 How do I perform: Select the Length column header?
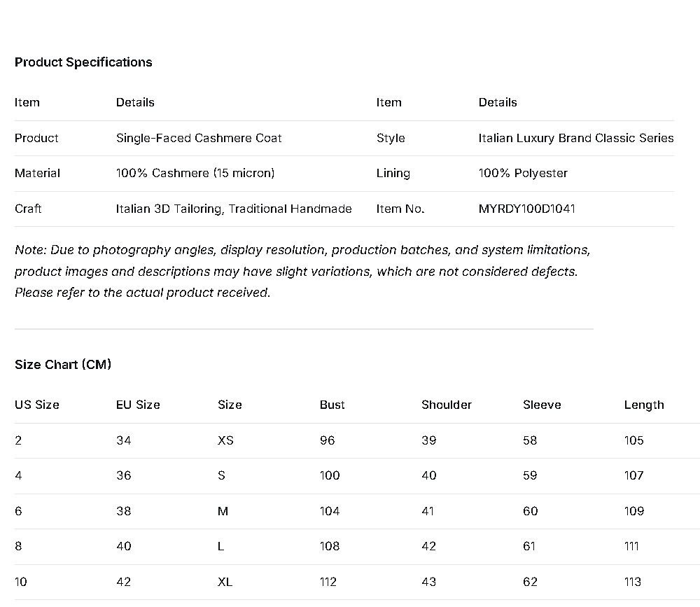pos(644,405)
